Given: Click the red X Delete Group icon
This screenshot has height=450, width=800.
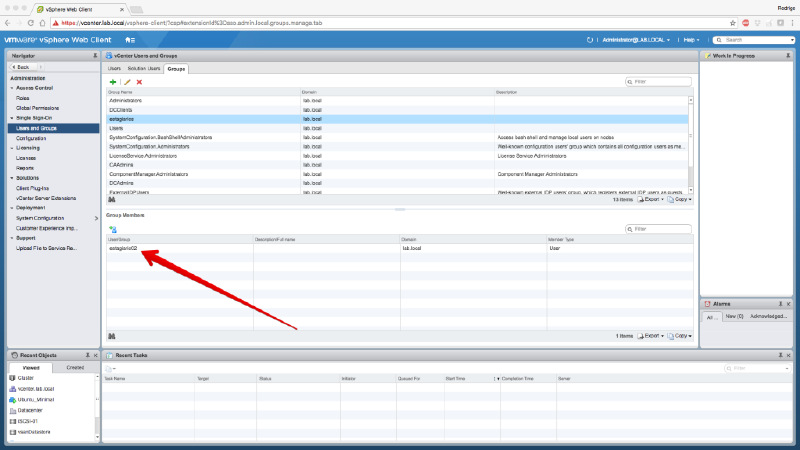Looking at the screenshot, I should pos(139,82).
